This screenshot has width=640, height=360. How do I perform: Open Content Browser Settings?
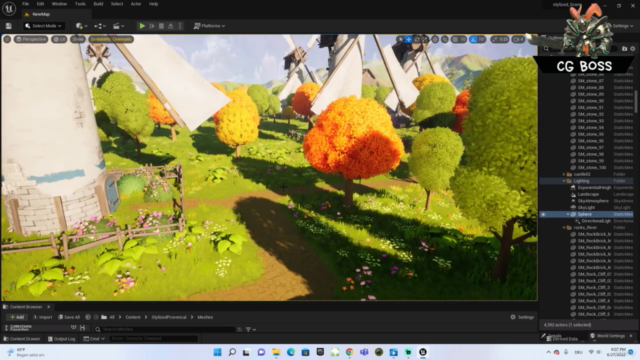point(522,317)
